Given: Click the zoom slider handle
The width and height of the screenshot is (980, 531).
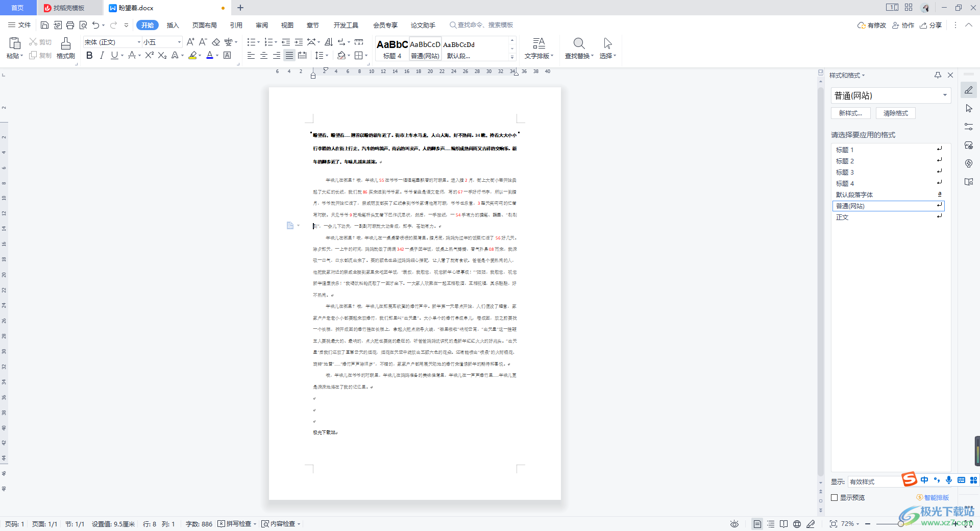Looking at the screenshot, I should click(x=901, y=524).
